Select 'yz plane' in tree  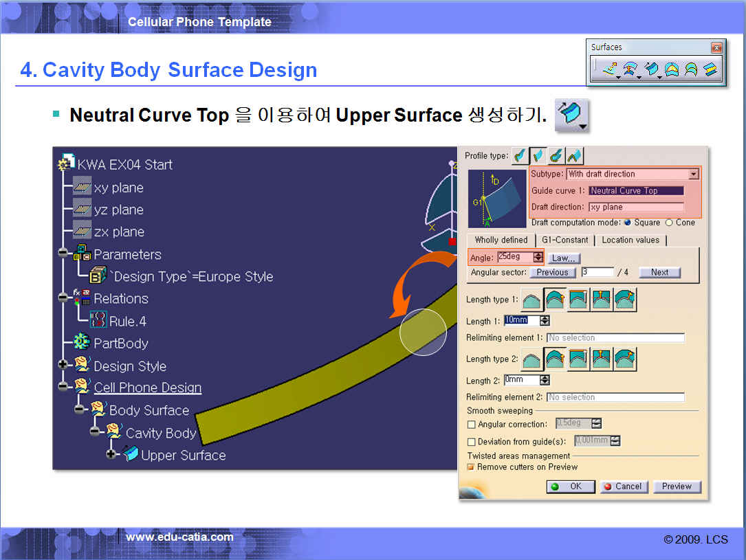click(118, 210)
